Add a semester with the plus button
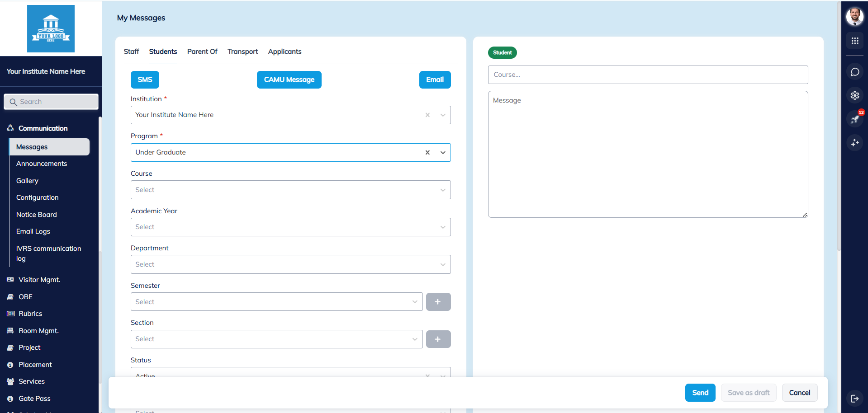 pyautogui.click(x=438, y=302)
